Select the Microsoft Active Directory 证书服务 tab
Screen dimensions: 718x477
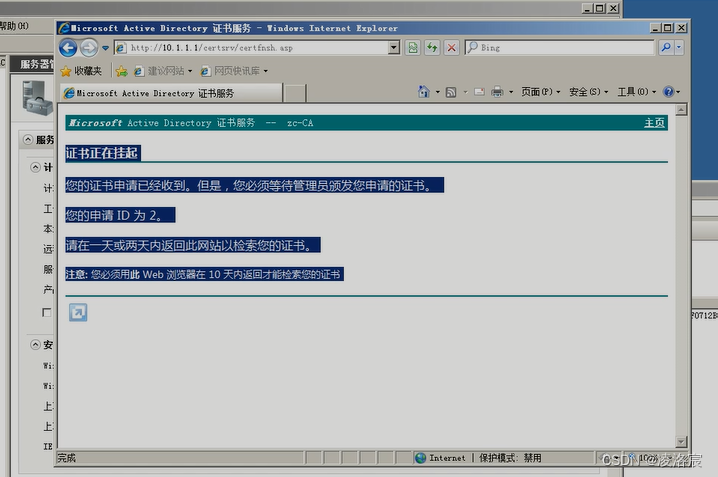[x=171, y=93]
